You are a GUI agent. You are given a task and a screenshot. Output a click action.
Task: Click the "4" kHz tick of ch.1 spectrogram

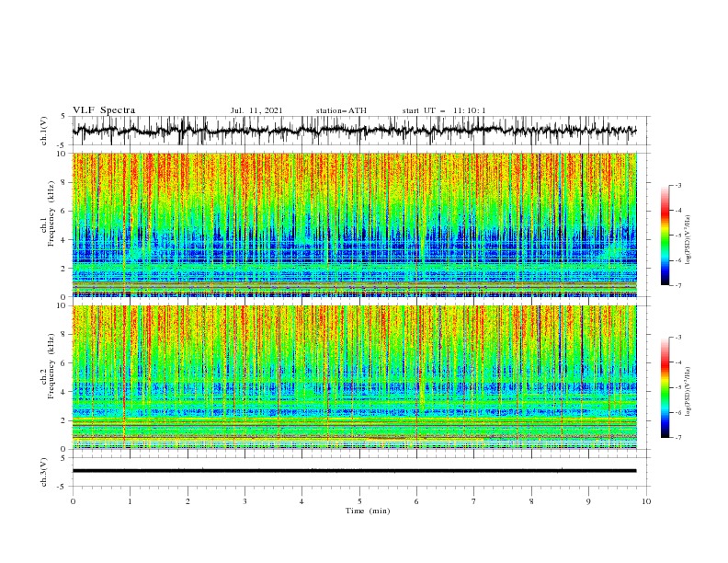(x=64, y=240)
